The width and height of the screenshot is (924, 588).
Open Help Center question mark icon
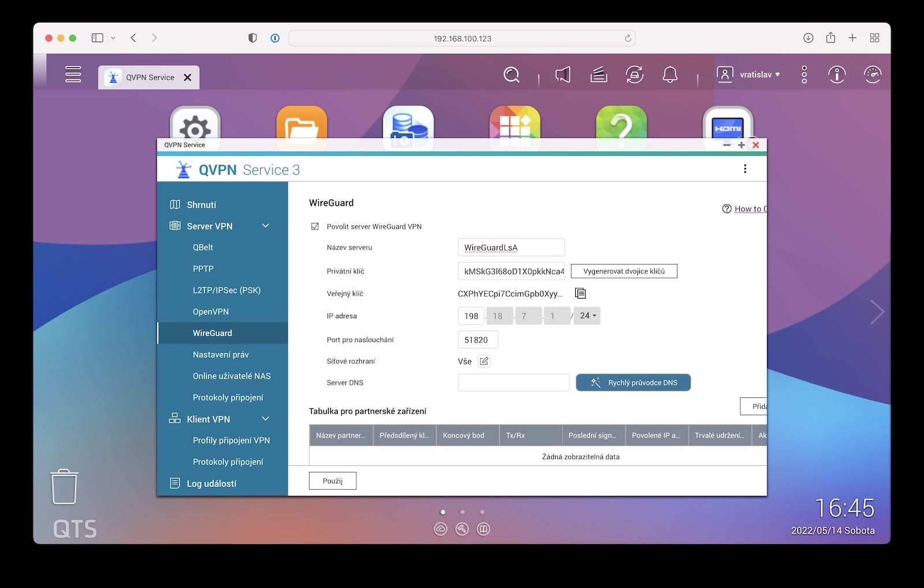pyautogui.click(x=621, y=123)
